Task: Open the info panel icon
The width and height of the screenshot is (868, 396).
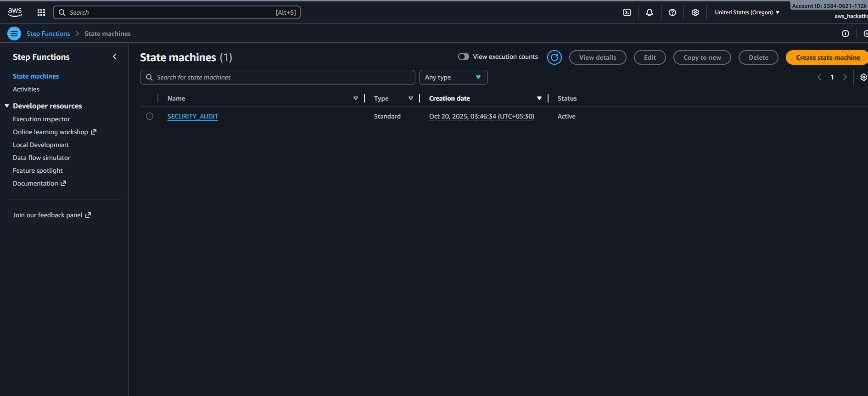Action: [846, 34]
